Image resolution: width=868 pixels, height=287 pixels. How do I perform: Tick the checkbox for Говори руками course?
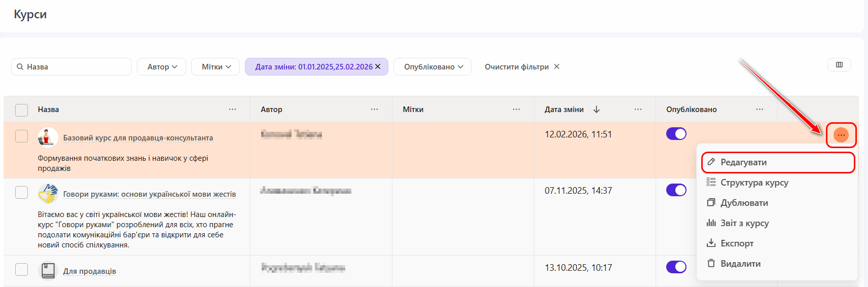pyautogui.click(x=21, y=193)
